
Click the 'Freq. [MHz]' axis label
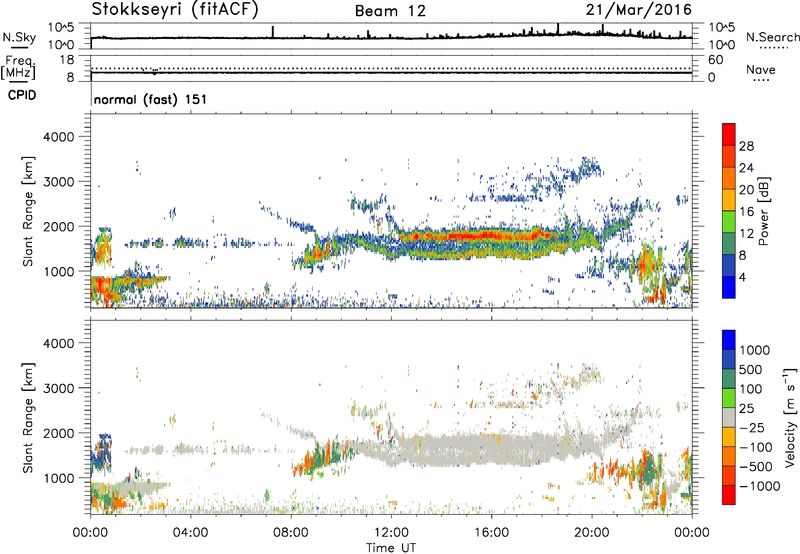click(18, 67)
